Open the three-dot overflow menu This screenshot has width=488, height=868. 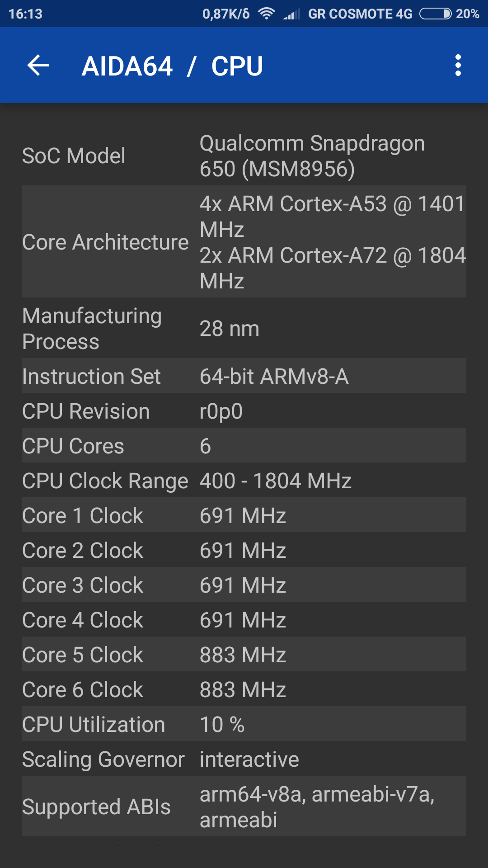coord(458,66)
